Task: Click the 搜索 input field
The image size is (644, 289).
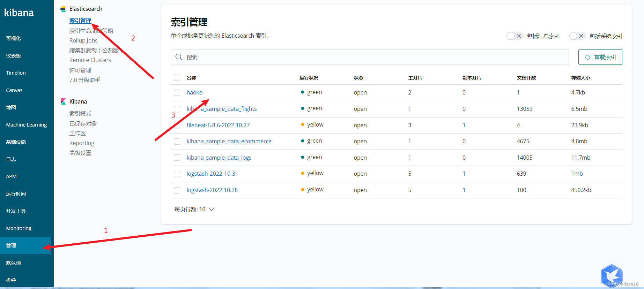Action: point(370,57)
